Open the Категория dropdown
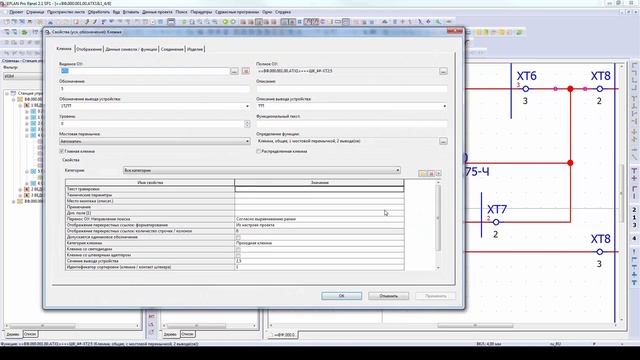 click(x=262, y=170)
